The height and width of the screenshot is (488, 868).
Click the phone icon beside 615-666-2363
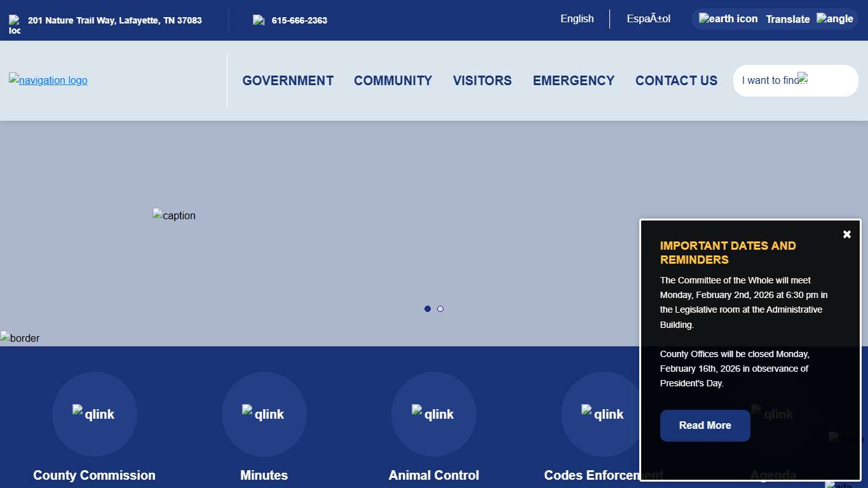tap(259, 20)
